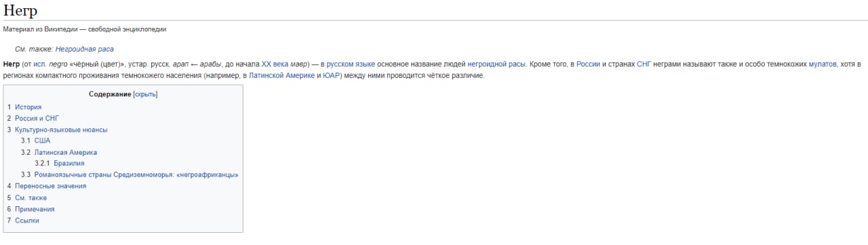The image size is (868, 245).
Task: Open the СНГ link in the paragraph
Action: [x=644, y=64]
